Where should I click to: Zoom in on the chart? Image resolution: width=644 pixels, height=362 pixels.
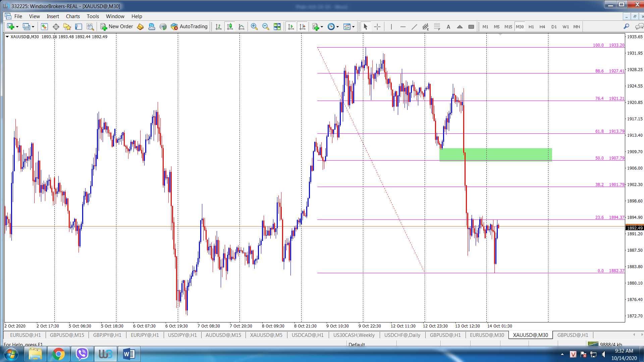point(254,27)
